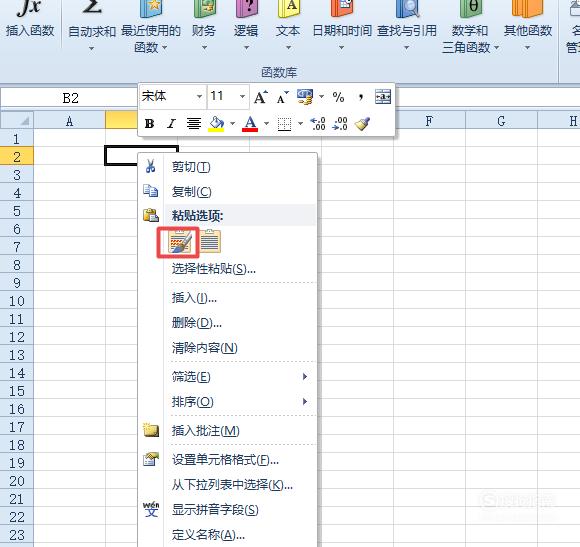The width and height of the screenshot is (580, 547).
Task: Expand the Text functions dropdown arrow
Action: (288, 48)
